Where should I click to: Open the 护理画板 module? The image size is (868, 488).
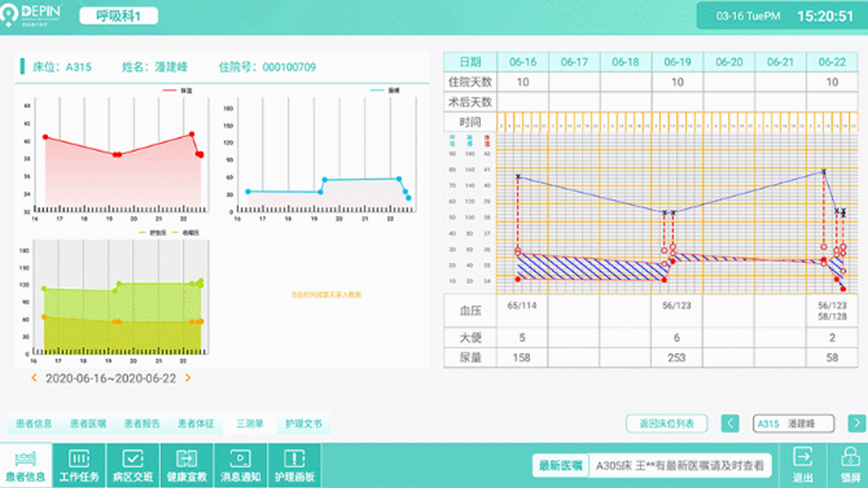click(294, 466)
